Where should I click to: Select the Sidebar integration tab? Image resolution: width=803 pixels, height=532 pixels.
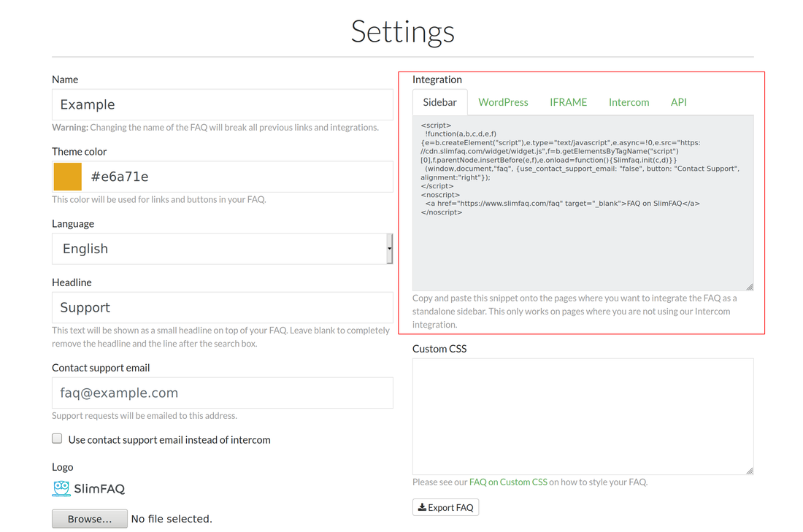pos(439,102)
